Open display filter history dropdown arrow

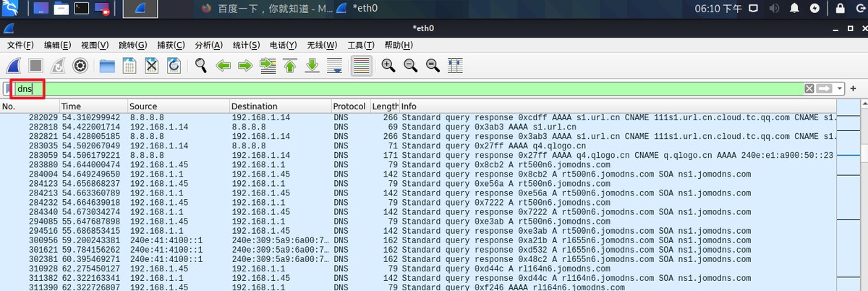click(839, 88)
